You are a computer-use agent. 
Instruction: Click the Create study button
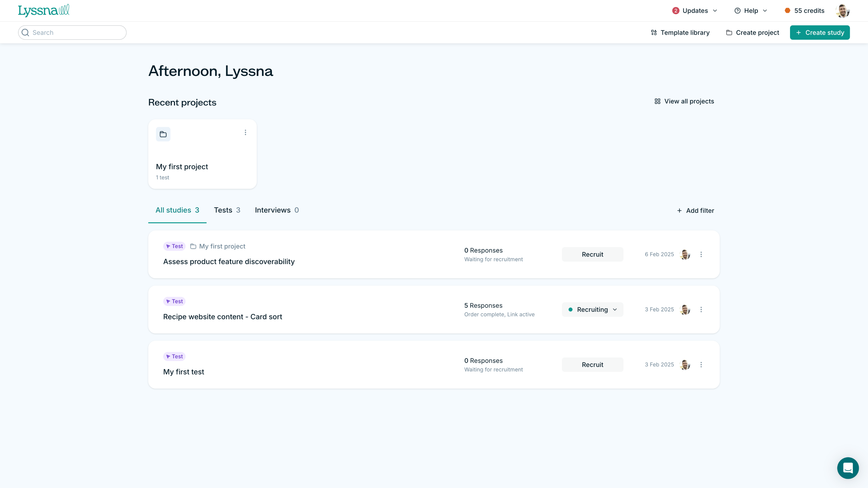click(x=820, y=33)
